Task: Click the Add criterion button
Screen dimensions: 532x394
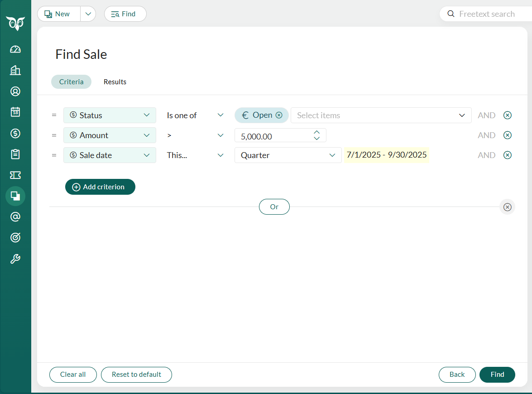Action: pyautogui.click(x=100, y=187)
